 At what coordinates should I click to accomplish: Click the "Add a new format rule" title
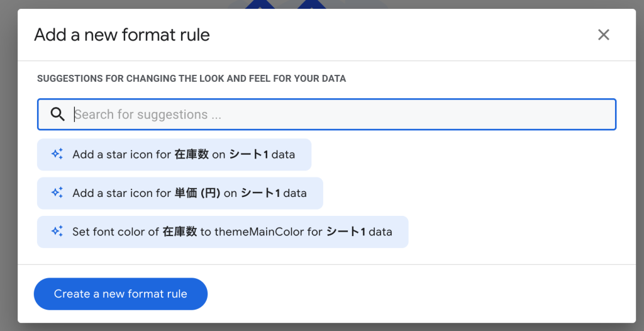(122, 35)
